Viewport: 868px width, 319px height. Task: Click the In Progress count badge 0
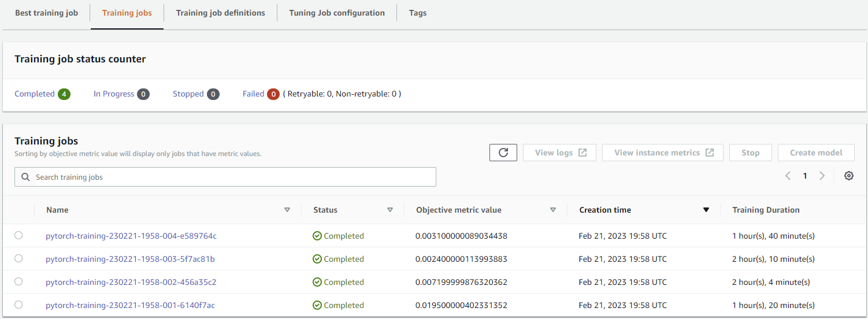coord(143,94)
